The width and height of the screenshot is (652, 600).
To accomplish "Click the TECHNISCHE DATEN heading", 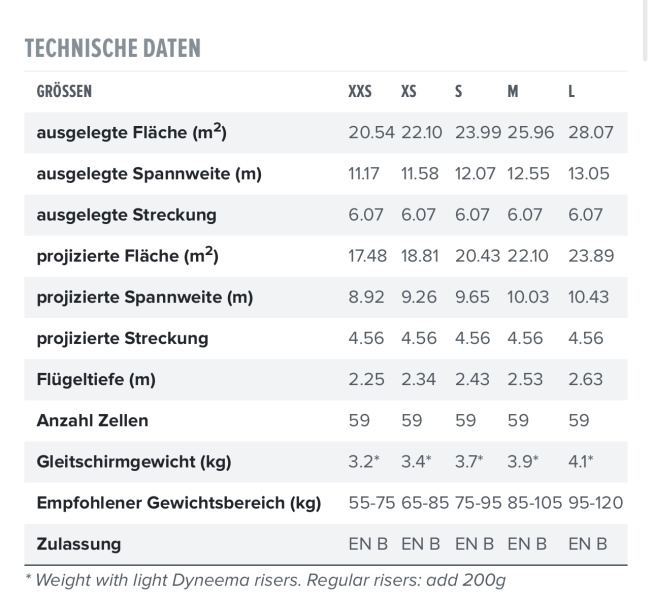I will 113,48.
